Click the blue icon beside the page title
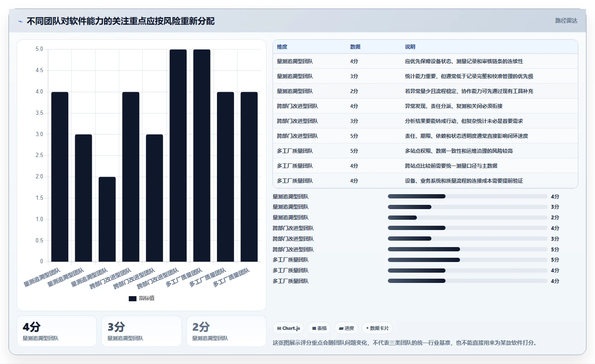 (x=20, y=21)
